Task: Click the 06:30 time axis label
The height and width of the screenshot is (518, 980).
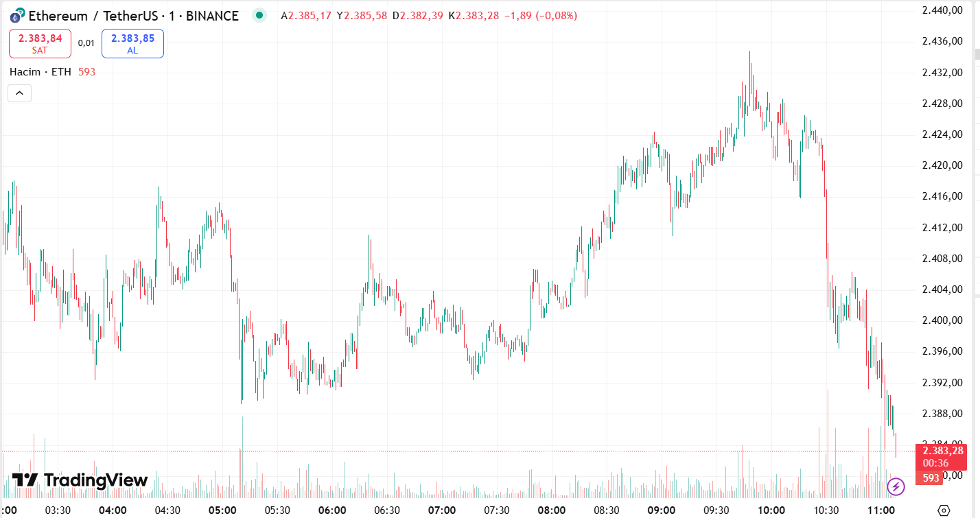Action: pos(387,510)
